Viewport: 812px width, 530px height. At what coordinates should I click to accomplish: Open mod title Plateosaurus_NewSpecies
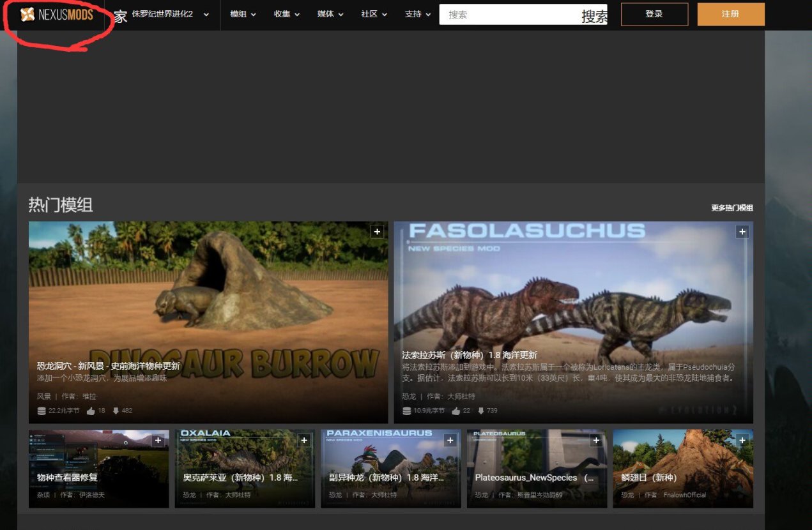point(535,478)
